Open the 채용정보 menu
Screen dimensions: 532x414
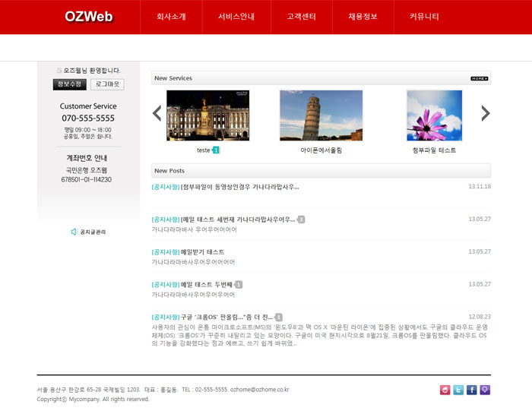(x=363, y=17)
